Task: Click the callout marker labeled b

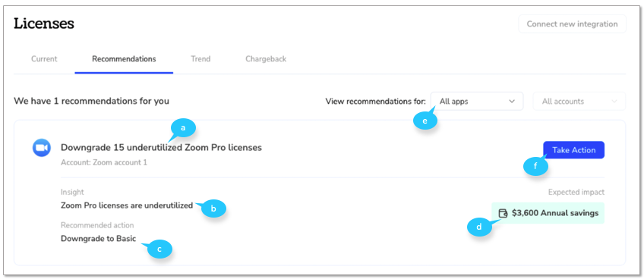Action: pyautogui.click(x=213, y=208)
